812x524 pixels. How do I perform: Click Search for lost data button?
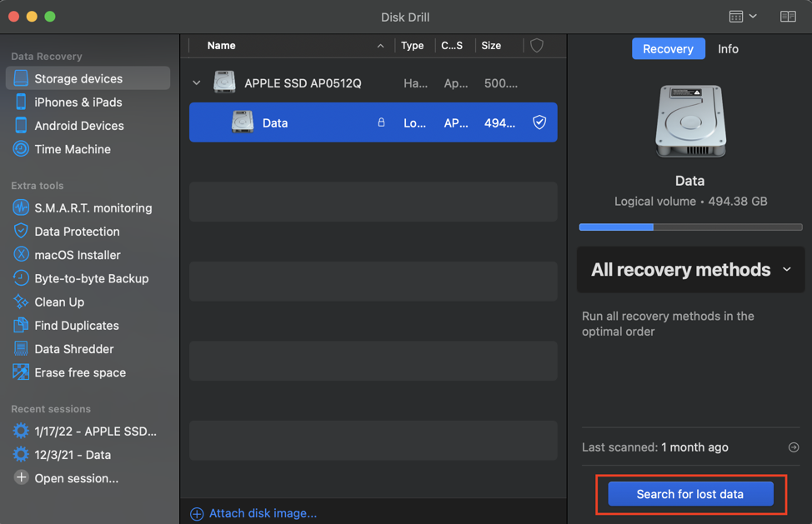coord(690,494)
